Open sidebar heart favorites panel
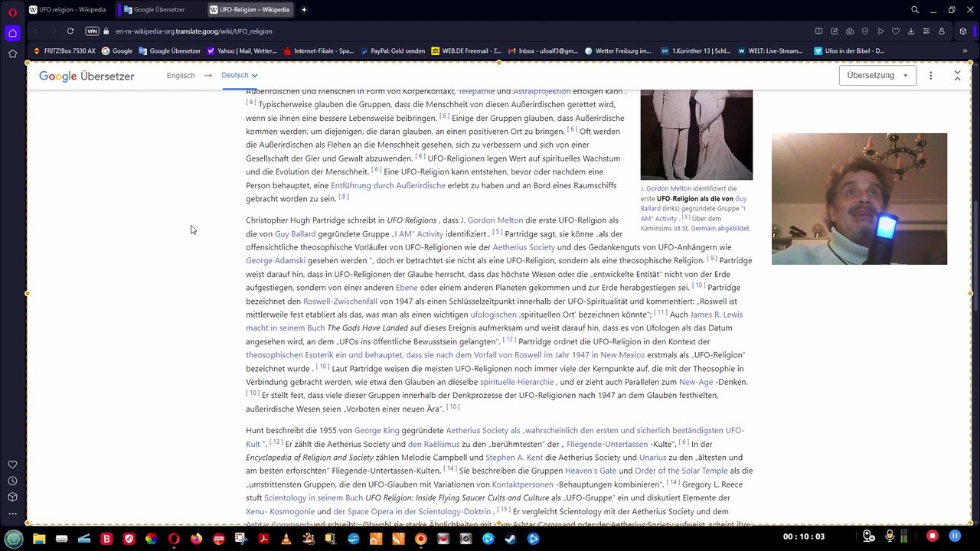Screen dimensions: 980x551 click(12, 465)
